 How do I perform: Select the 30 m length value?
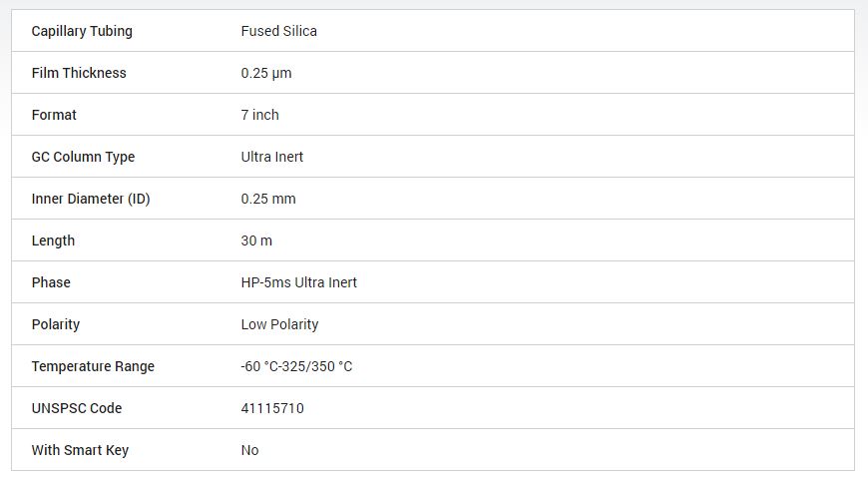pyautogui.click(x=256, y=240)
